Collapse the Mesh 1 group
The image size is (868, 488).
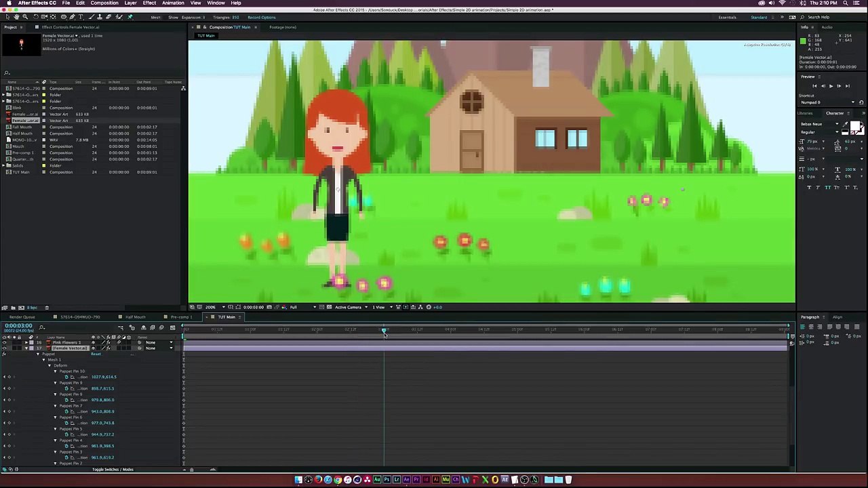43,360
